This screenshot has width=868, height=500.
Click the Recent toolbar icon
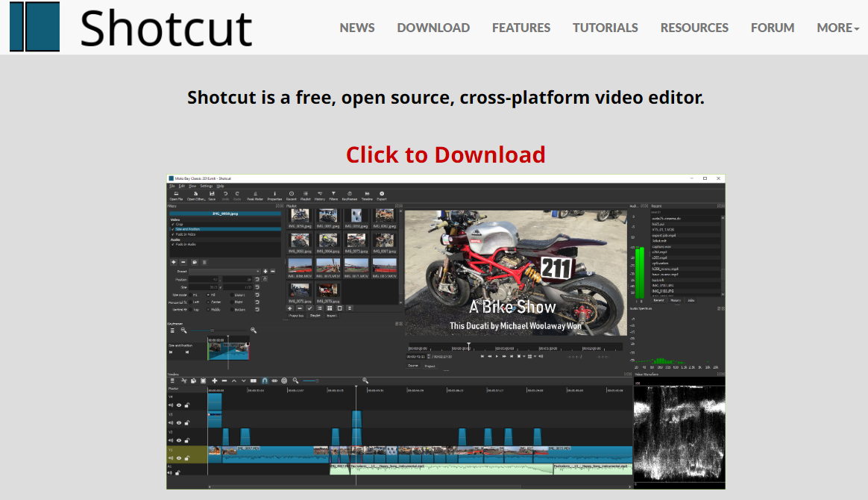tap(291, 196)
